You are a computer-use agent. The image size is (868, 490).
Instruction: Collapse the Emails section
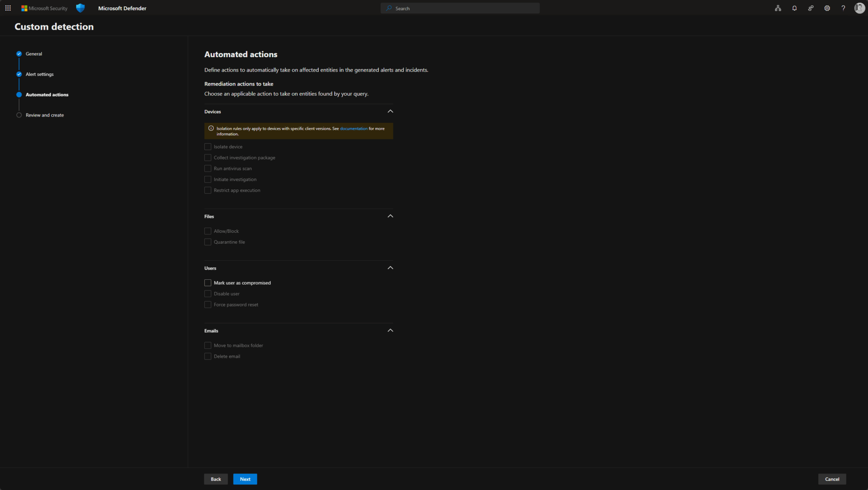[390, 330]
